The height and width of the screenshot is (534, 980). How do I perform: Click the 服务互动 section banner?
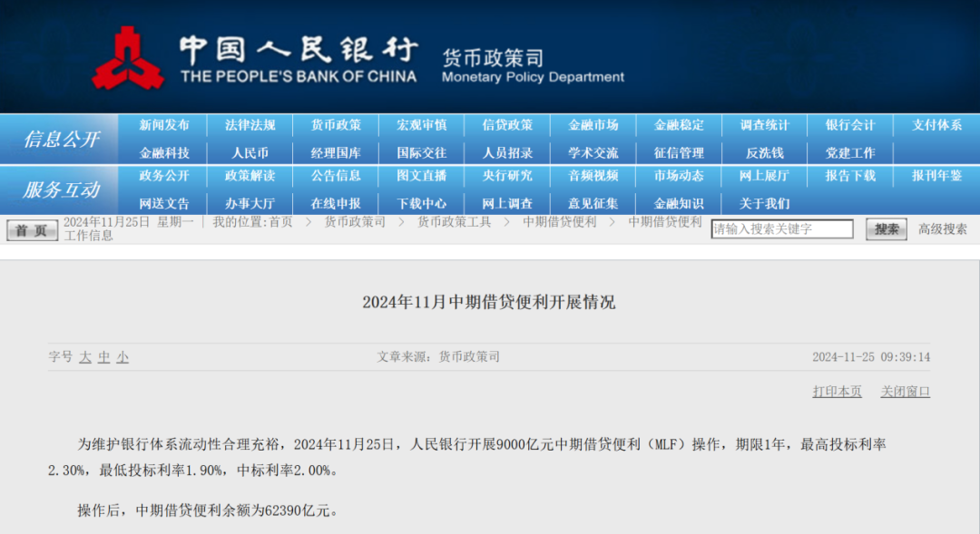click(x=62, y=189)
